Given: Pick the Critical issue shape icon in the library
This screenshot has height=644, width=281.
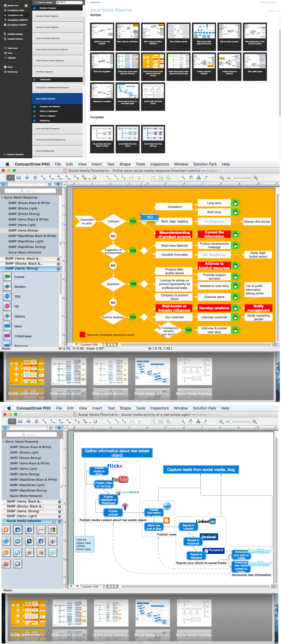Looking at the screenshot, I should (x=7, y=336).
